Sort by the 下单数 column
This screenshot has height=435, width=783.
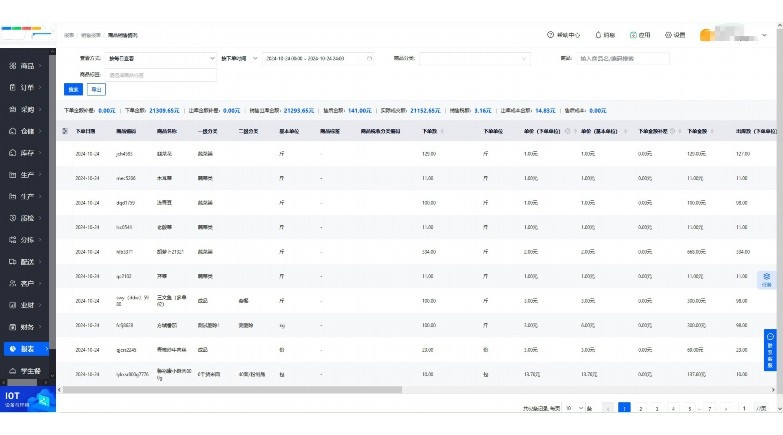[442, 131]
